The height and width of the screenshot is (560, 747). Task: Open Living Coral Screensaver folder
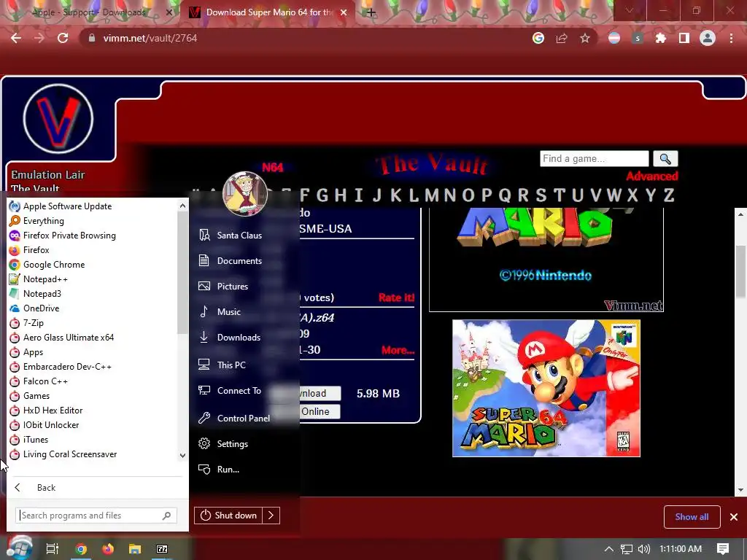(69, 454)
